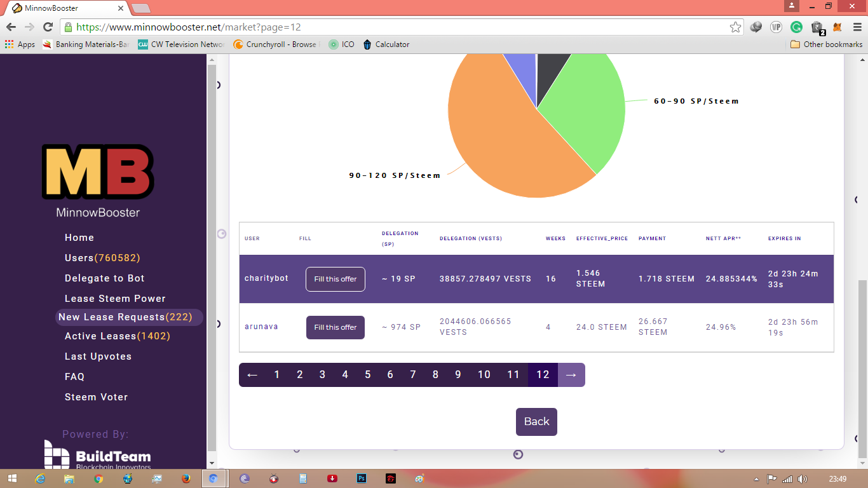Open File Explorer from the taskbar

(69, 478)
